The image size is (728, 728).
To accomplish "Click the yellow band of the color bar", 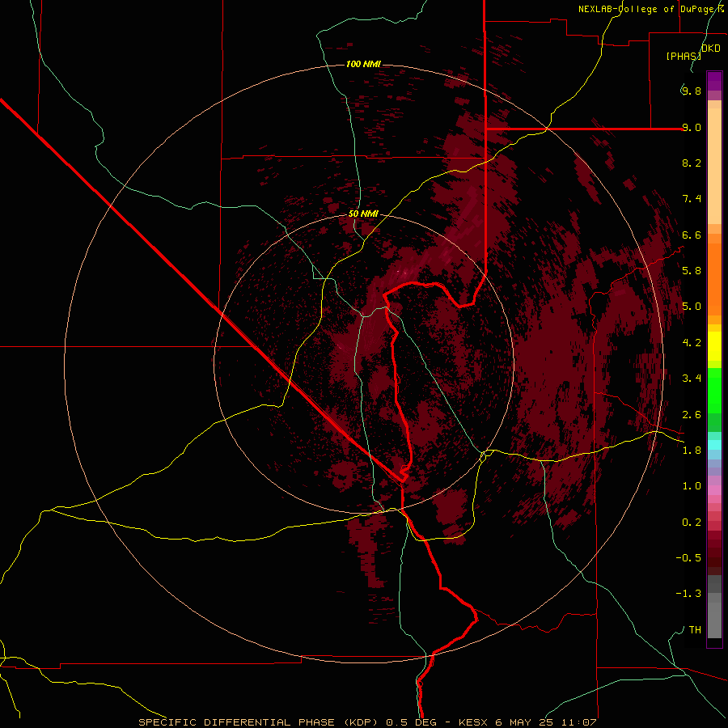I will [714, 346].
